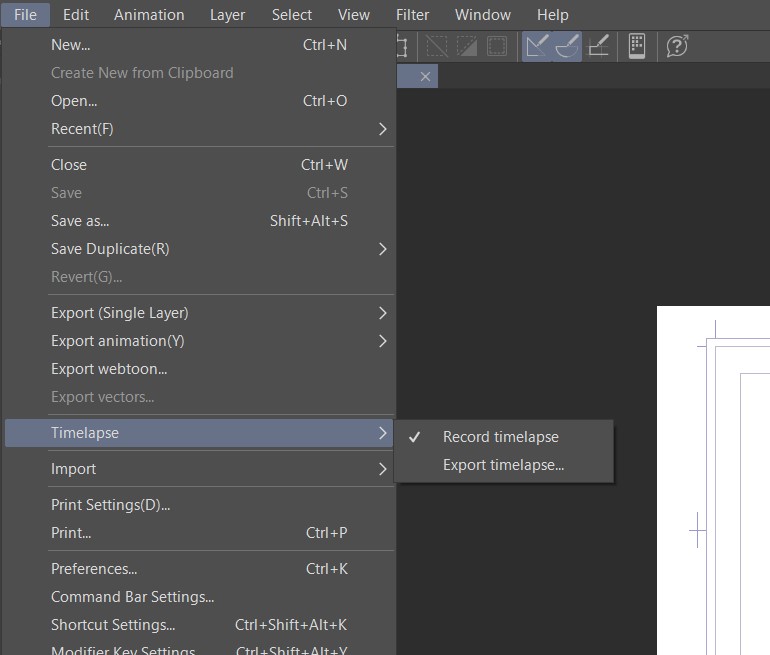
Task: Open Command Bar Settings... entry
Action: (198, 597)
